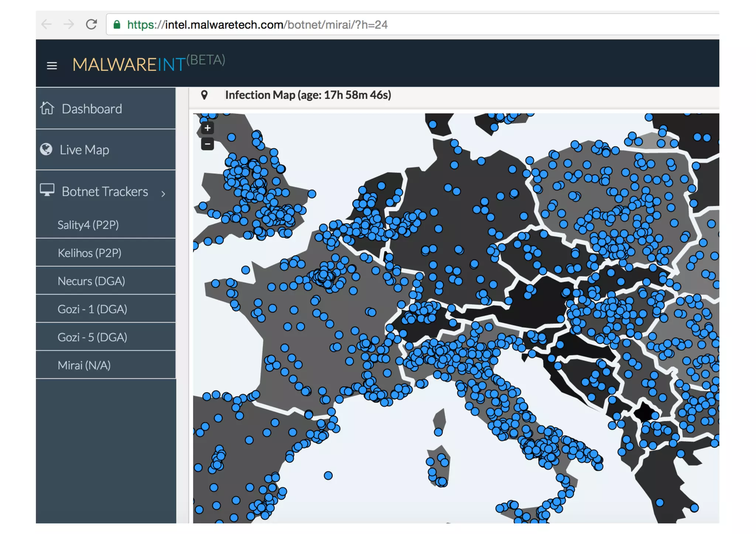756x534 pixels.
Task: Click the browser forward arrow
Action: (69, 25)
